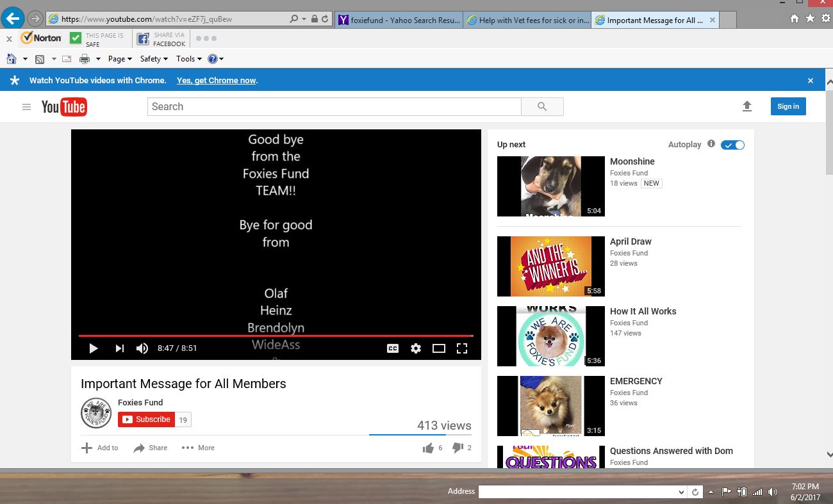833x504 pixels.
Task: Open video settings gear in player
Action: pyautogui.click(x=416, y=348)
